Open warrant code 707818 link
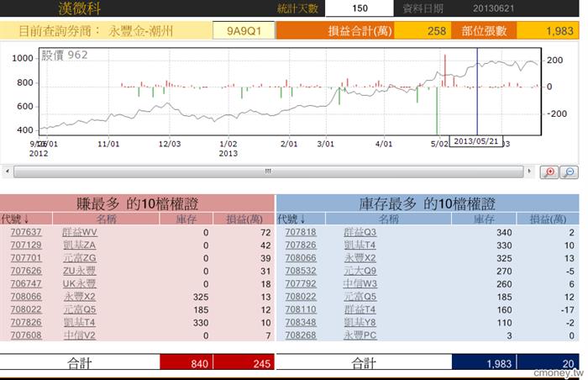Viewport: 588px width, 380px height. (x=301, y=232)
